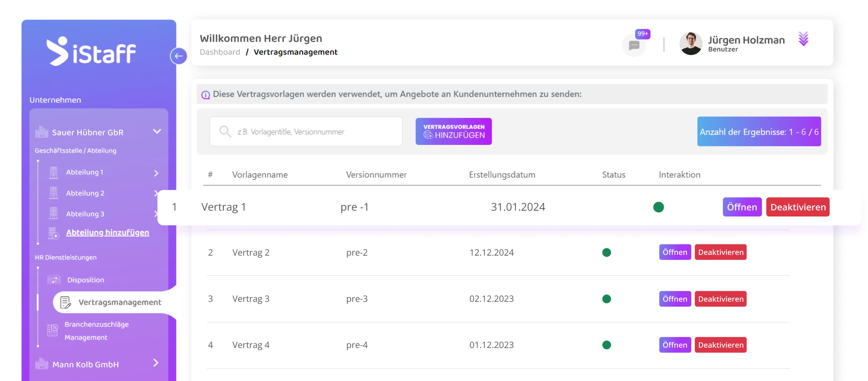Select Mann Kolb GmbH company
868x381 pixels.
pyautogui.click(x=86, y=365)
